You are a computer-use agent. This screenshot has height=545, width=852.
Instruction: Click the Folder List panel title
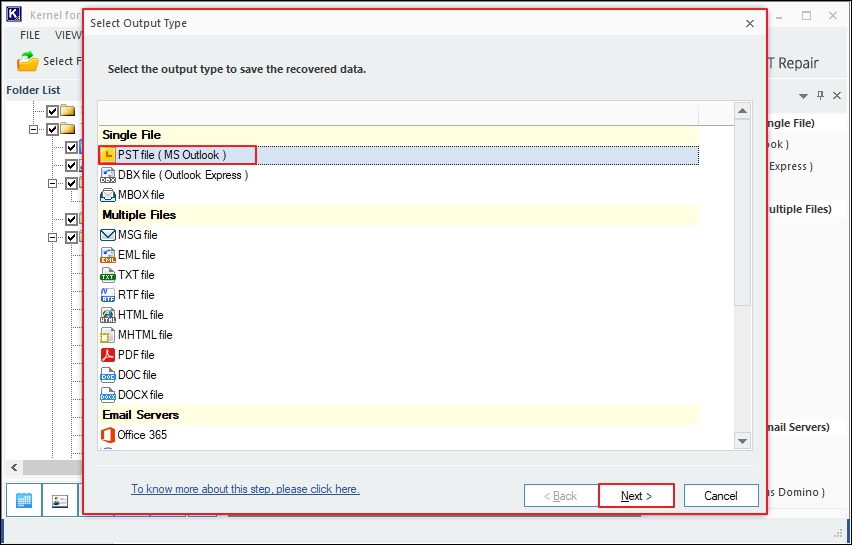(33, 90)
